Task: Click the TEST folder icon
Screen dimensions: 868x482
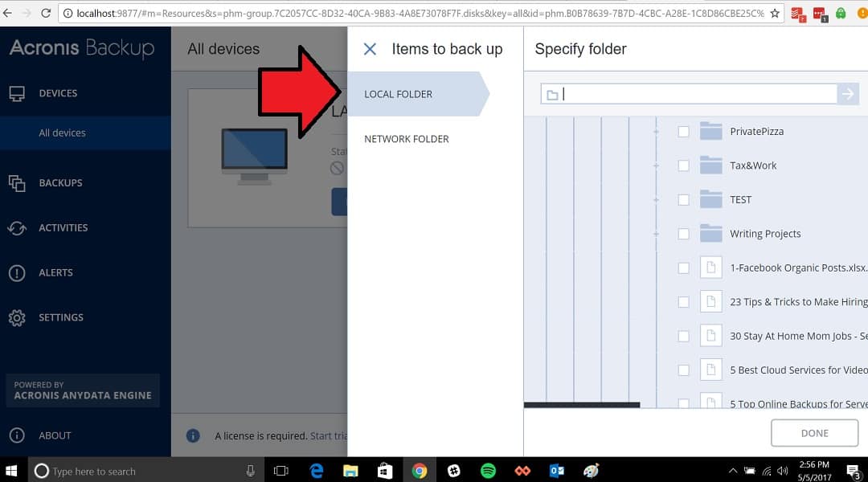Action: click(x=710, y=199)
